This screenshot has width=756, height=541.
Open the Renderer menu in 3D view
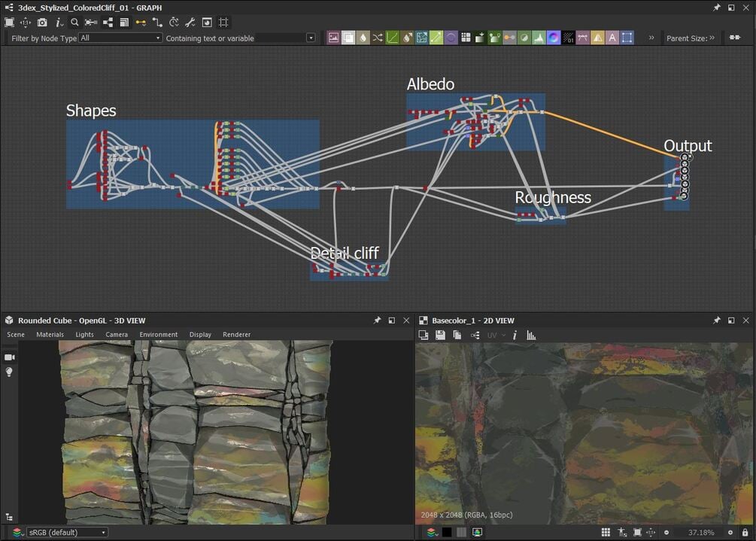click(x=237, y=334)
